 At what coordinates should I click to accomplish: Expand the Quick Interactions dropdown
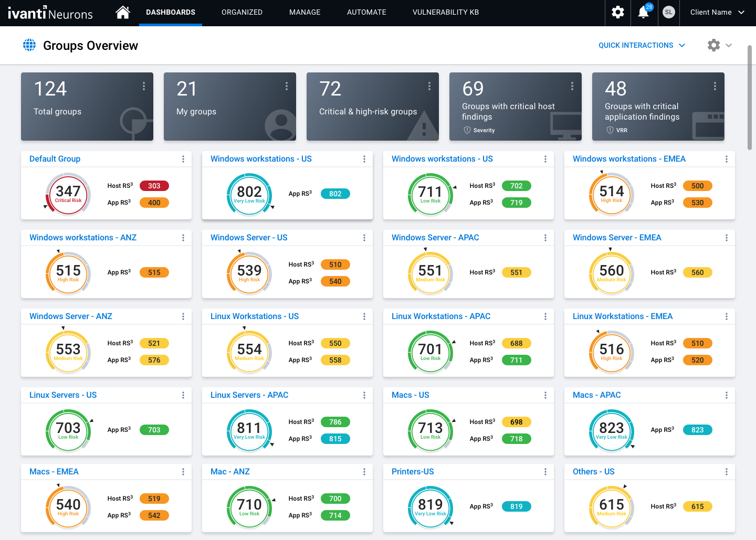coord(642,45)
